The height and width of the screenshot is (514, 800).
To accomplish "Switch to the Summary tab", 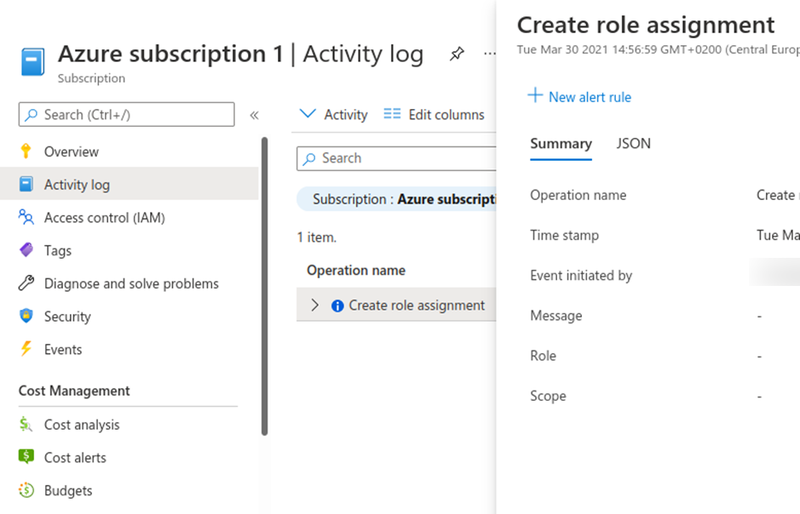I will click(x=561, y=144).
